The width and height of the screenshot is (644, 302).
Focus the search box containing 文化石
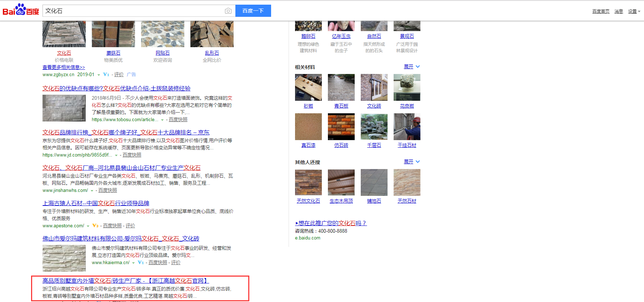(132, 11)
